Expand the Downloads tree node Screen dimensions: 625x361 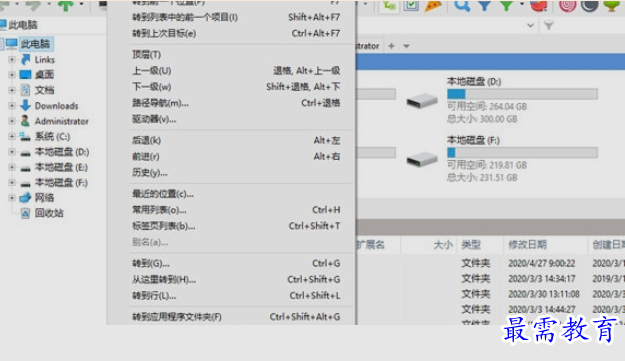coord(12,106)
